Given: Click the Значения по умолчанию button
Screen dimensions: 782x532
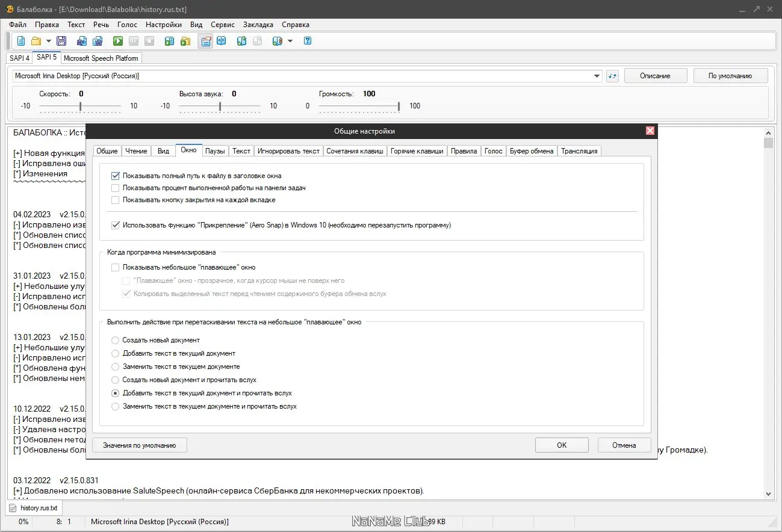Looking at the screenshot, I should [x=139, y=445].
